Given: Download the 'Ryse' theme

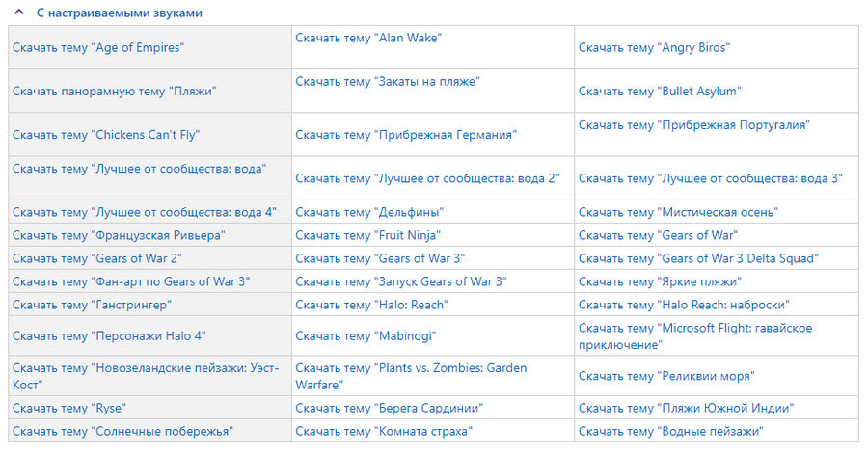Looking at the screenshot, I should coord(69,409).
